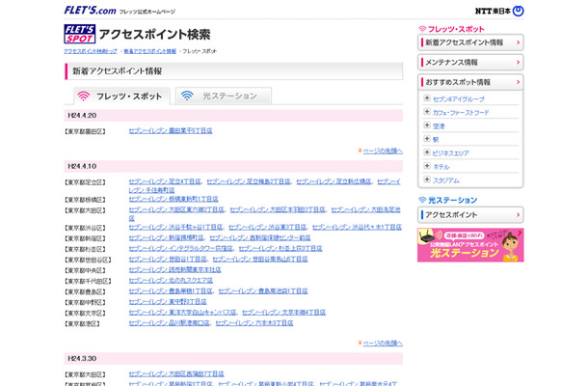Switch to the フレッツ・スポット tab

121,96
